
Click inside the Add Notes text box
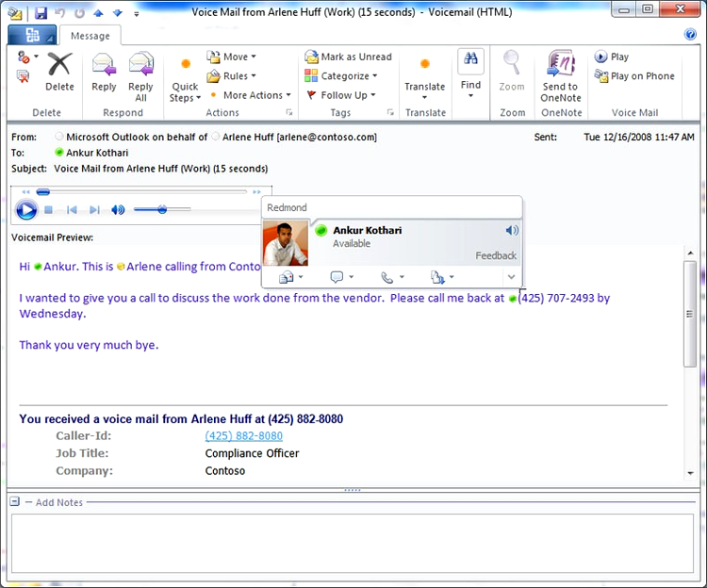353,543
